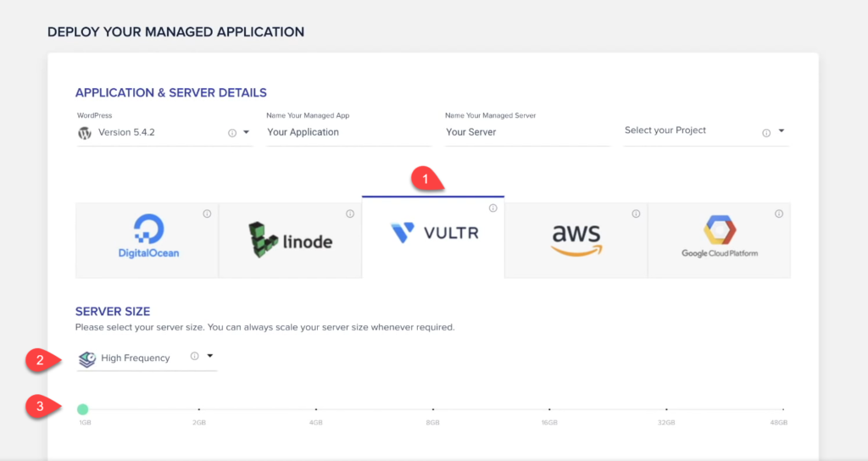
Task: Set server size slider to 16GB
Action: (x=549, y=409)
